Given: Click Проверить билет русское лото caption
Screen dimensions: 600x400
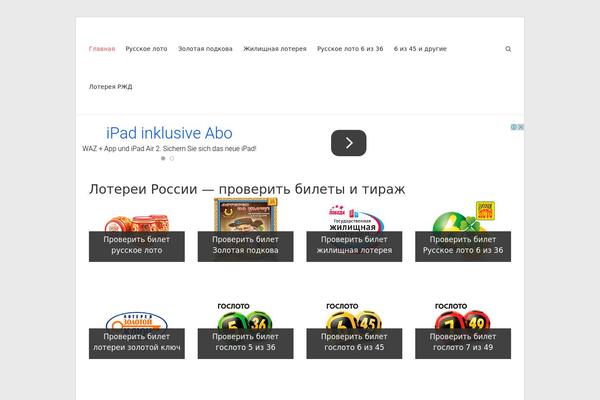Looking at the screenshot, I should coord(137,246).
